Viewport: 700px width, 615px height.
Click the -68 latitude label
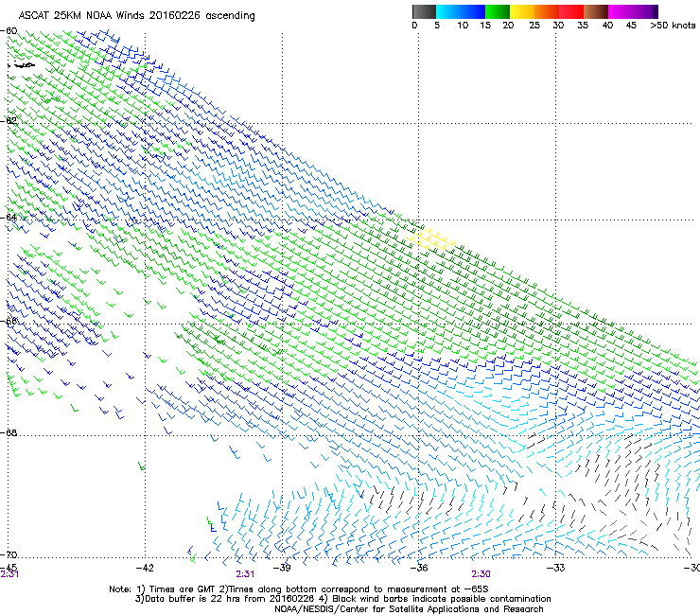coord(9,432)
